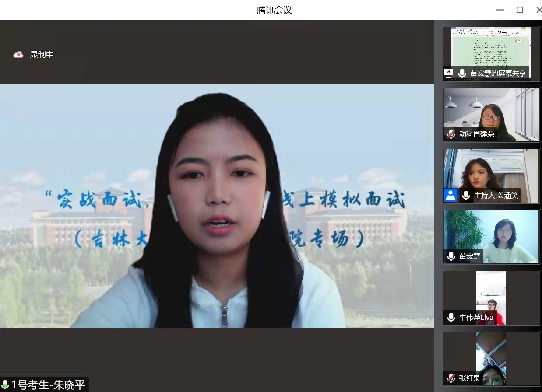Click the mic icon next to 牛伟萍Elva
The image size is (542, 392).
[x=451, y=317]
